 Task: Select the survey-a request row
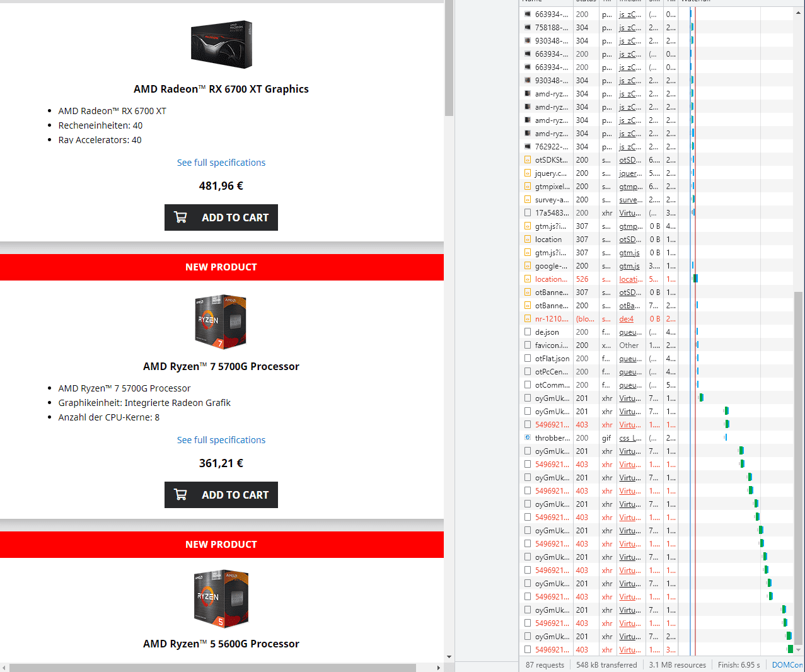656,200
